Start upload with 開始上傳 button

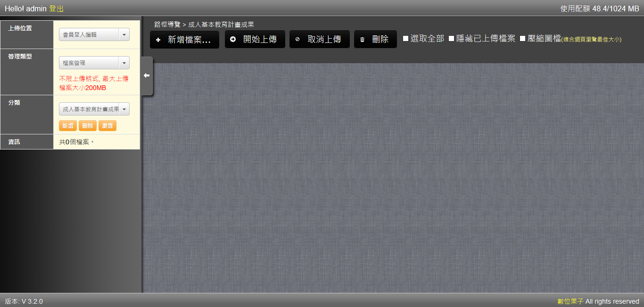[x=255, y=40]
